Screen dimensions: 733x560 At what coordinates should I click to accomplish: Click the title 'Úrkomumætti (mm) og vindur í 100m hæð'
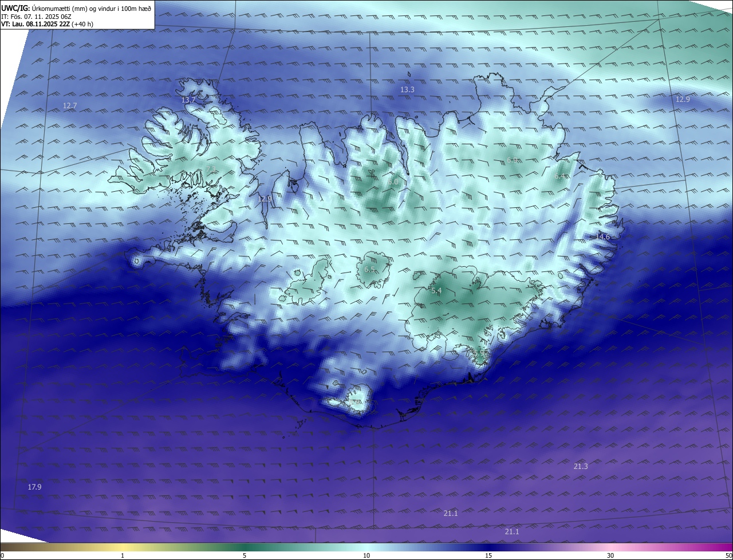coord(92,9)
